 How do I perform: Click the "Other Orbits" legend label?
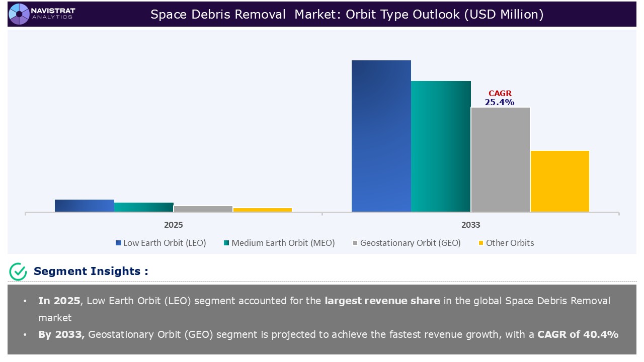(x=510, y=243)
